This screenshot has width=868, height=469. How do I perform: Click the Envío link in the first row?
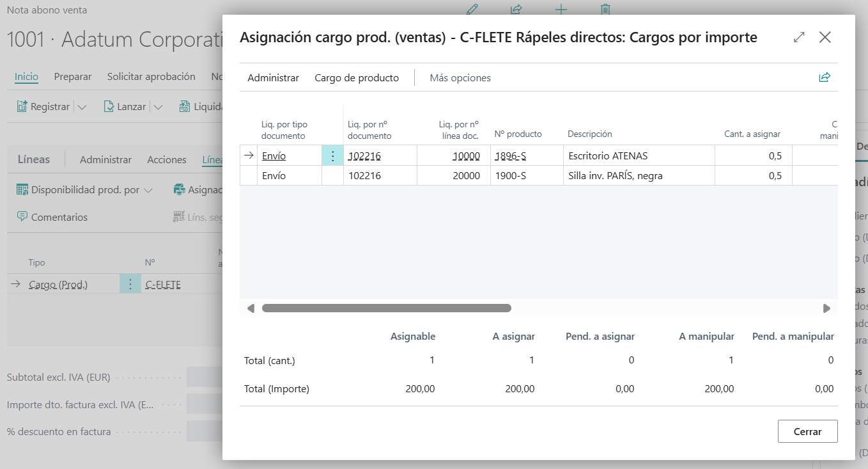pos(274,155)
